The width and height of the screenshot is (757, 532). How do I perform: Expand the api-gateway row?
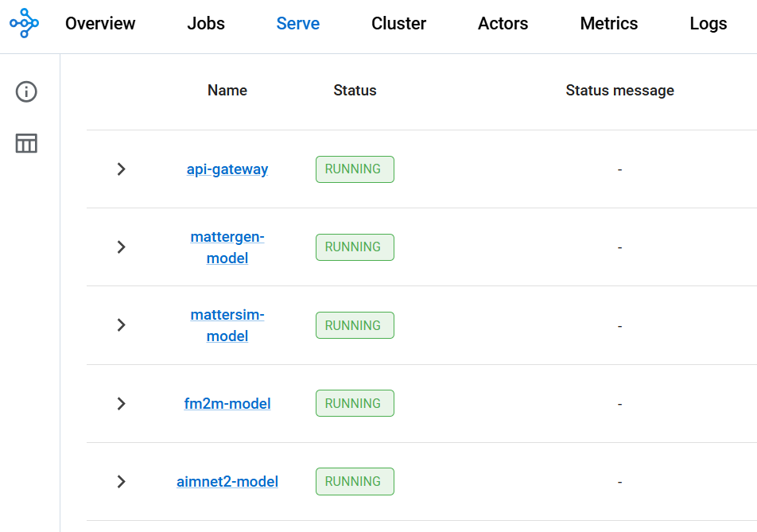coord(121,169)
